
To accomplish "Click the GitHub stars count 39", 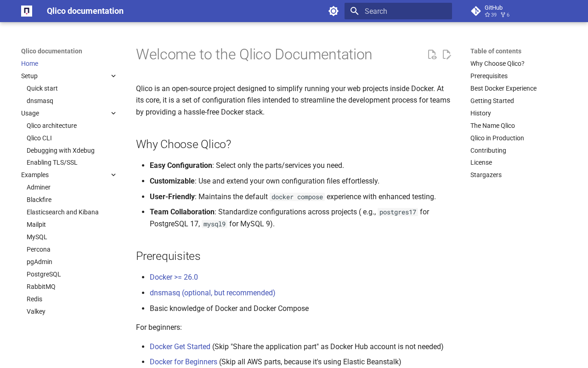I will tap(491, 15).
